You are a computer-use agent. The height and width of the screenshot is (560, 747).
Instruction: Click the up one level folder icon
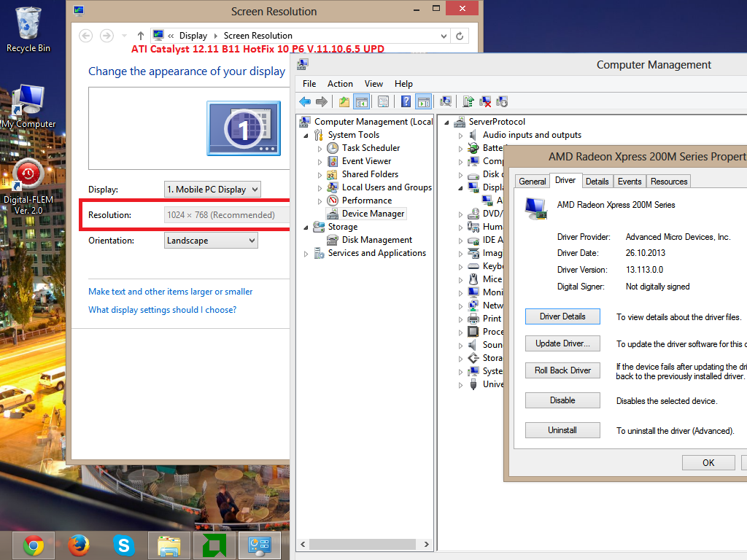(x=344, y=101)
